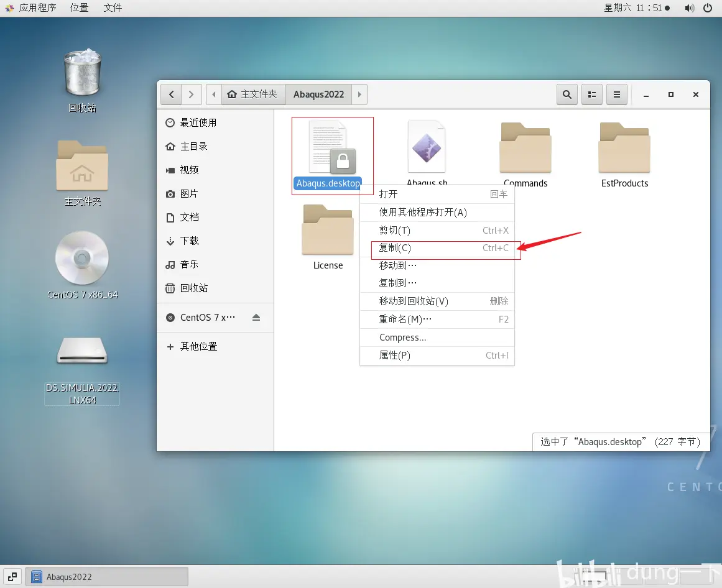The height and width of the screenshot is (588, 722).
Task: Open Other Locations (其他位置) in the sidebar
Action: click(216, 346)
